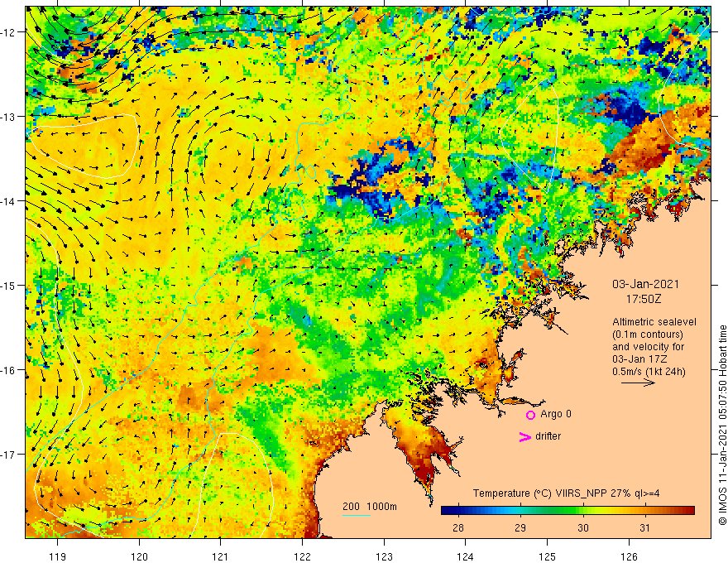Click the latitude axis label -15
This screenshot has height=563, width=728.
(8, 286)
